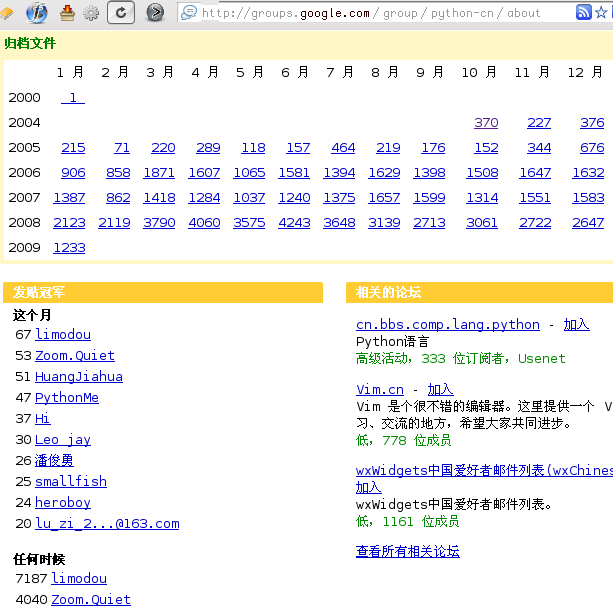Open the December 2005 archive link 676

tap(592, 148)
